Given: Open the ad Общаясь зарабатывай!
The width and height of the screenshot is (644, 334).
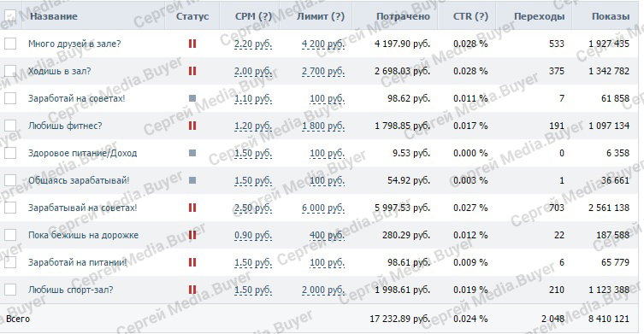Looking at the screenshot, I should (x=79, y=180).
